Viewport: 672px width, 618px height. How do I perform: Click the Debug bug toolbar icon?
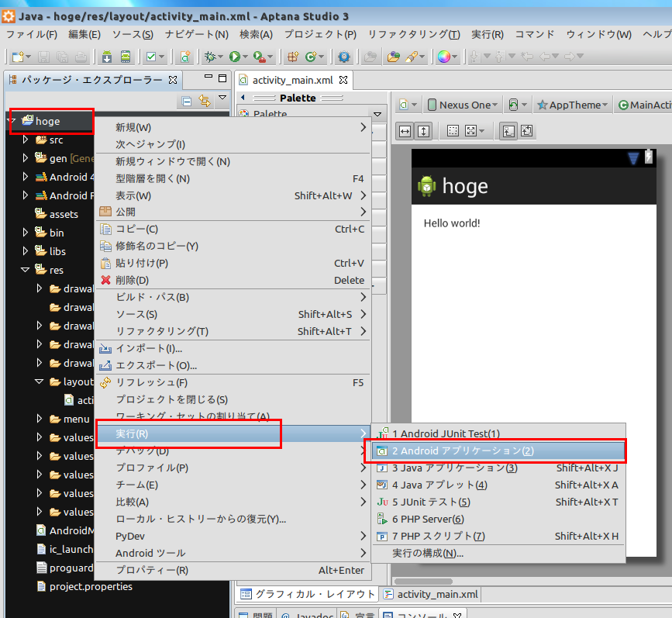click(x=210, y=57)
